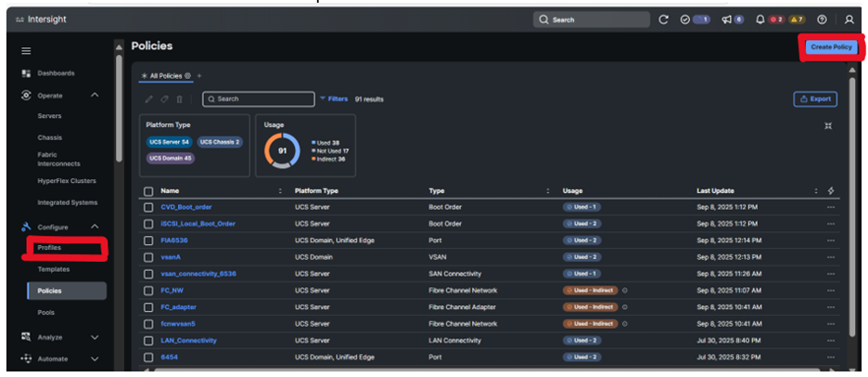Click the Analyze section icon
The image size is (868, 377).
tap(26, 337)
